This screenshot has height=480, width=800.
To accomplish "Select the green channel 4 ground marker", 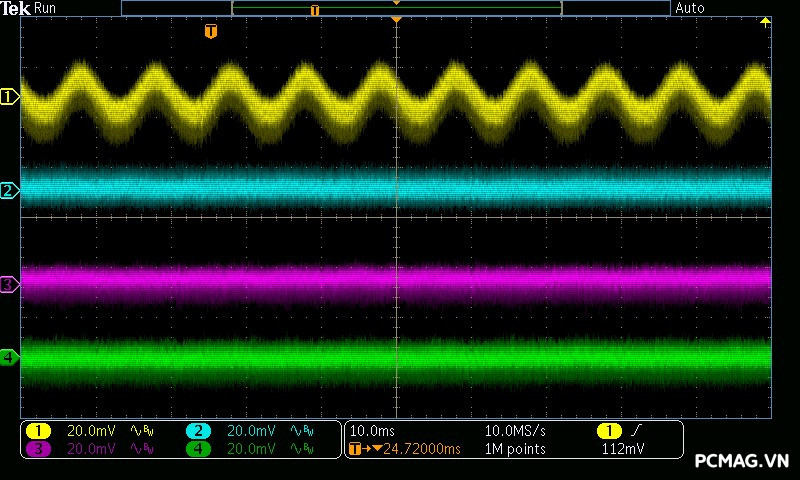I will point(9,357).
